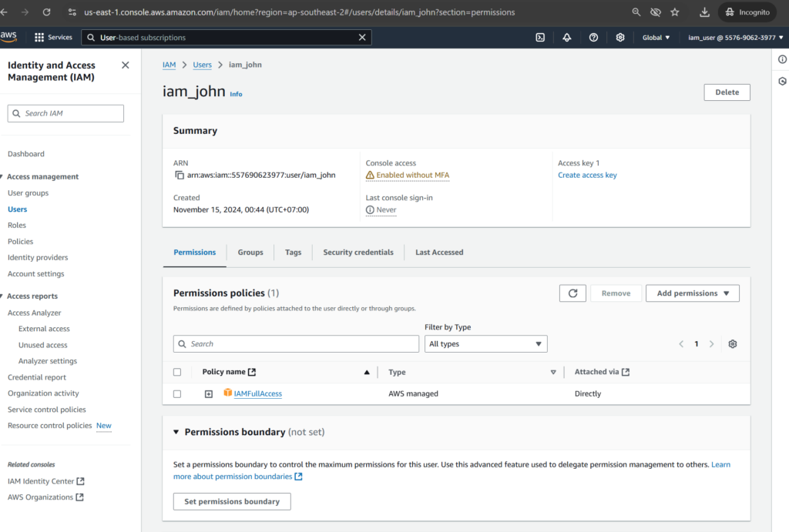This screenshot has height=532, width=789.
Task: Open policies table preferences gear icon
Action: [733, 344]
